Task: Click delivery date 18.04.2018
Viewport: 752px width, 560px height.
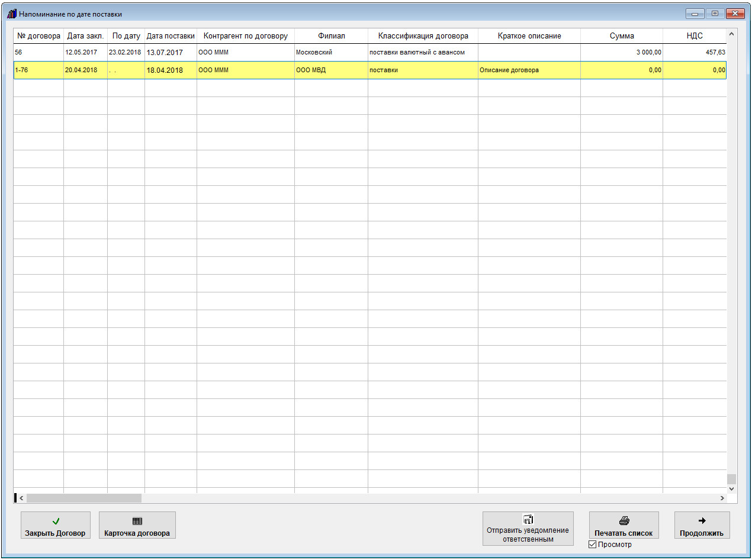Action: click(x=171, y=70)
